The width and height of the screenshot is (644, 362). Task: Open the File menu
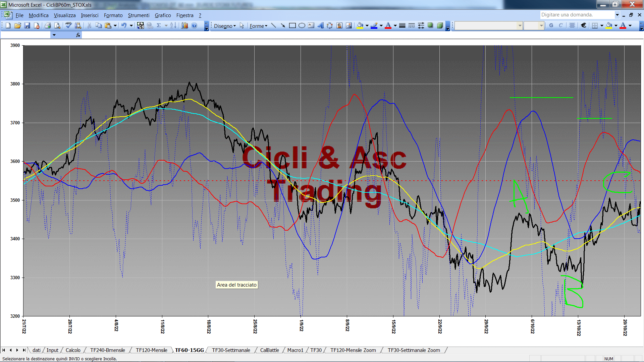[x=19, y=15]
